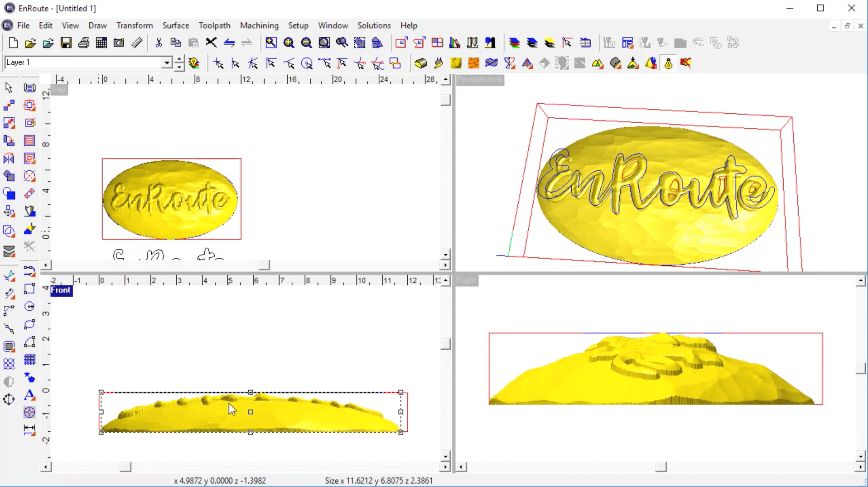Toggle the four-pane view layout icon
Image resolution: width=868 pixels, height=487 pixels.
437,43
